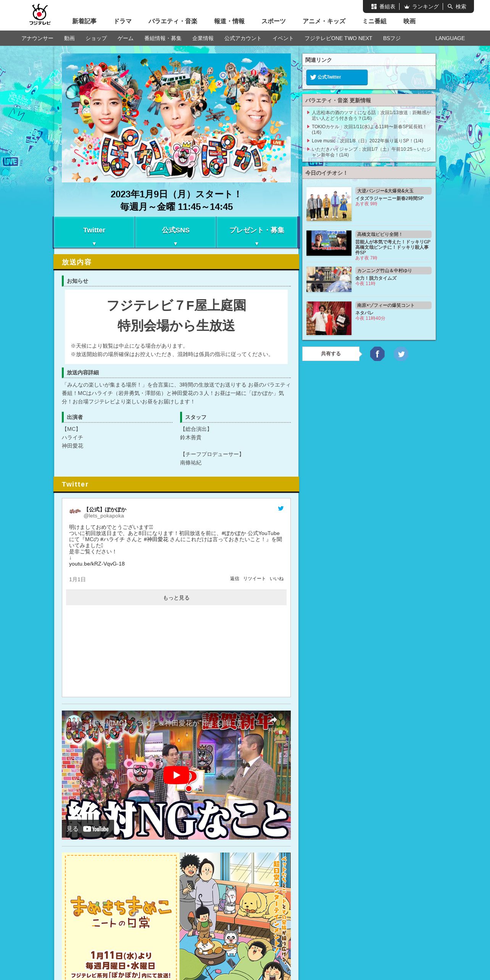This screenshot has height=980, width=490.
Task: Open イタズラジャーニー新春2時間SP title
Action: (x=389, y=198)
